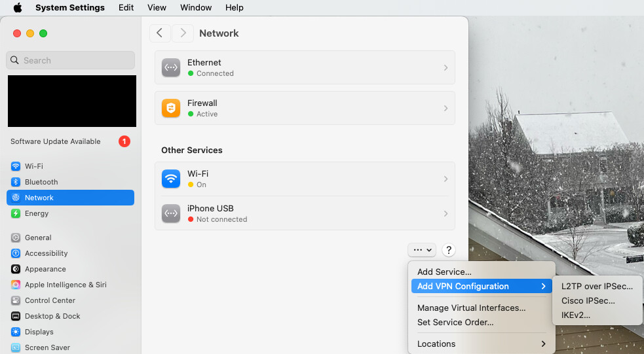Open the question mark help button
Screen dimensions: 644x354
pos(449,250)
